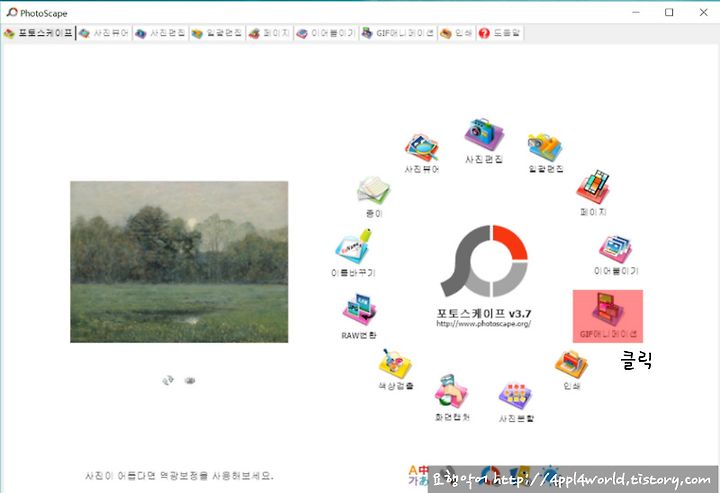The height and width of the screenshot is (493, 720).
Task: Click the small gray icon beside the refresh arrows
Action: [190, 380]
